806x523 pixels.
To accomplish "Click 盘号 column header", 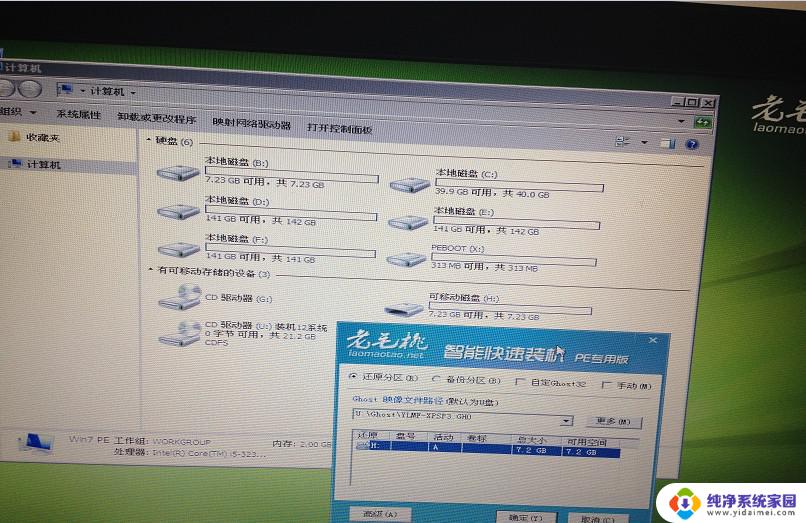I will click(406, 436).
